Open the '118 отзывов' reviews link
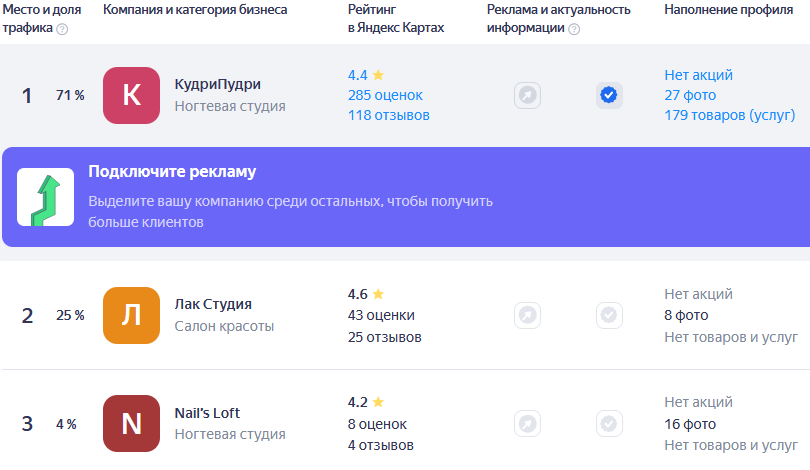The height and width of the screenshot is (470, 810). pyautogui.click(x=388, y=115)
